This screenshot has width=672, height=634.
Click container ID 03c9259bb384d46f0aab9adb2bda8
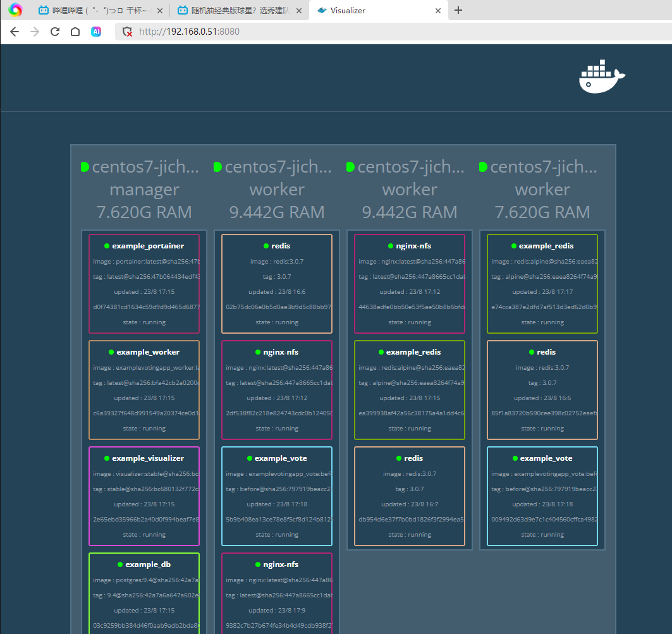click(x=146, y=626)
